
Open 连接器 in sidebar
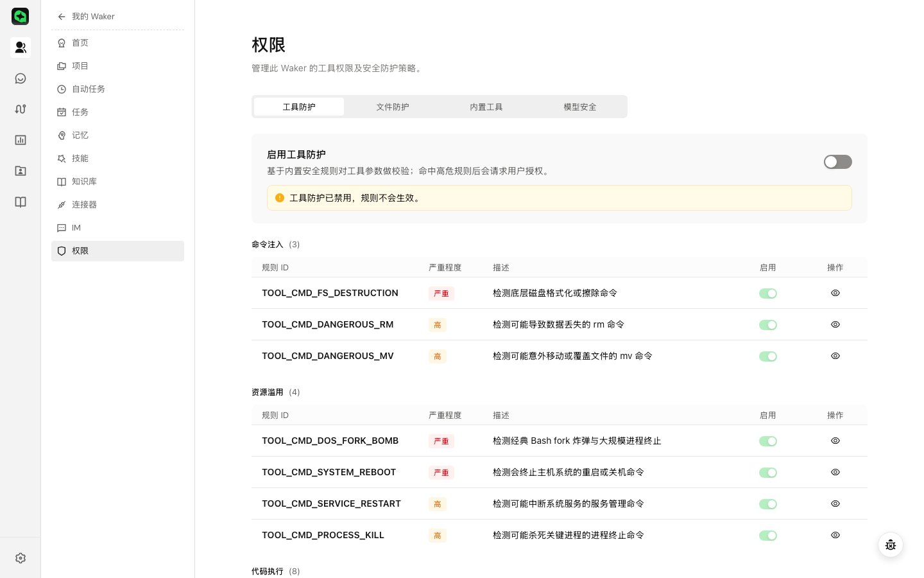(117, 205)
